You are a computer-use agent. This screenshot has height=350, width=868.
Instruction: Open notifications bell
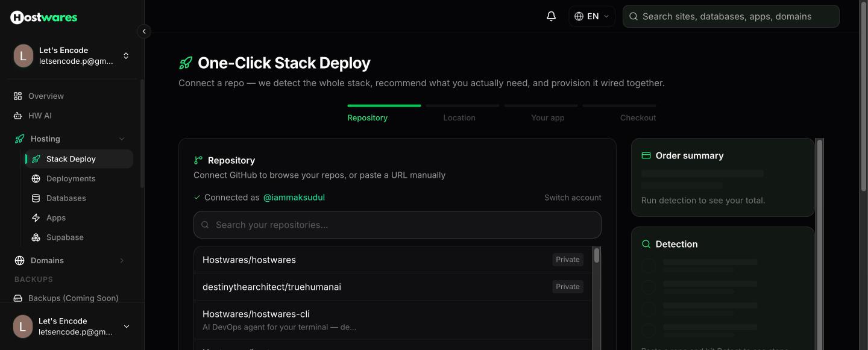[551, 16]
